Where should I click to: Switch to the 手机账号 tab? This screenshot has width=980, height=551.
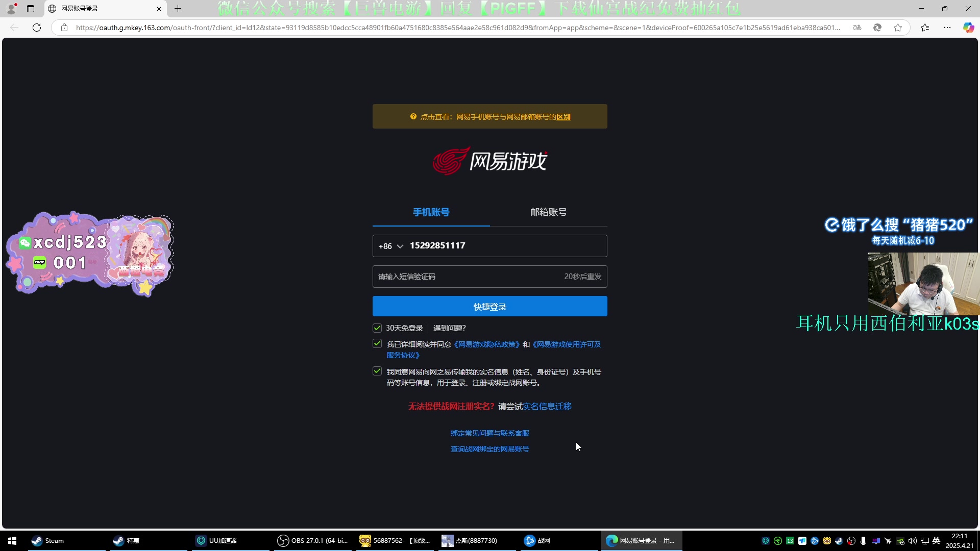click(431, 212)
